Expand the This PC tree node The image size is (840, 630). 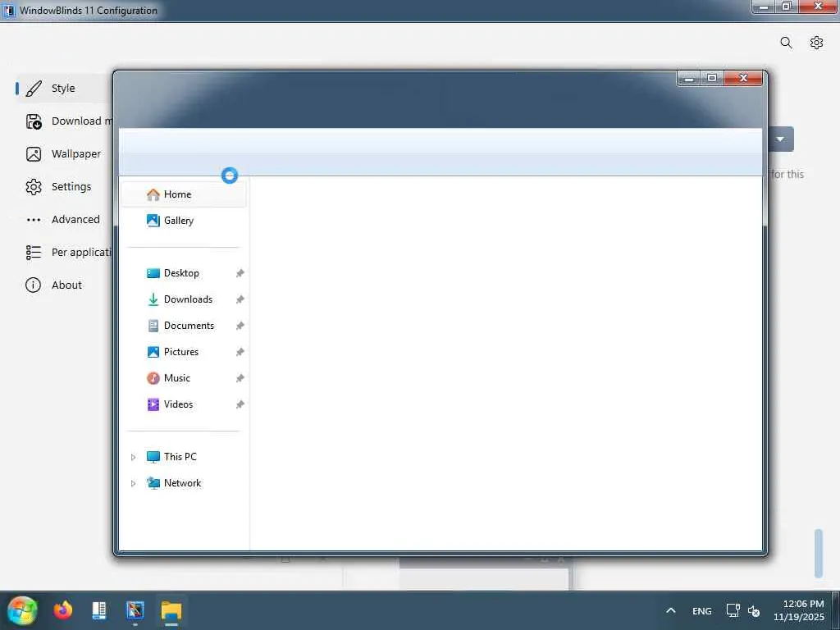click(134, 457)
